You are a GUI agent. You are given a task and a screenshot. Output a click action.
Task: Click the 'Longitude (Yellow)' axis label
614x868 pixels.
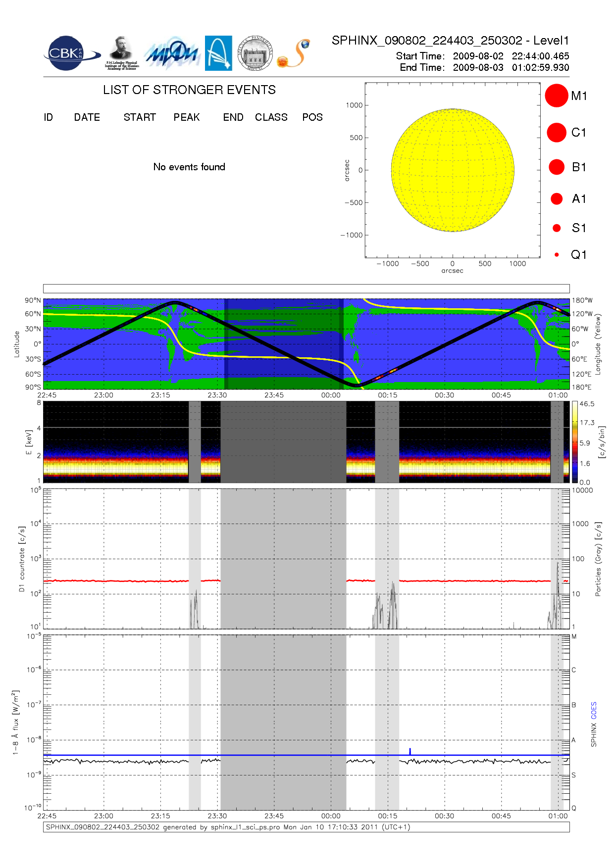pos(598,344)
